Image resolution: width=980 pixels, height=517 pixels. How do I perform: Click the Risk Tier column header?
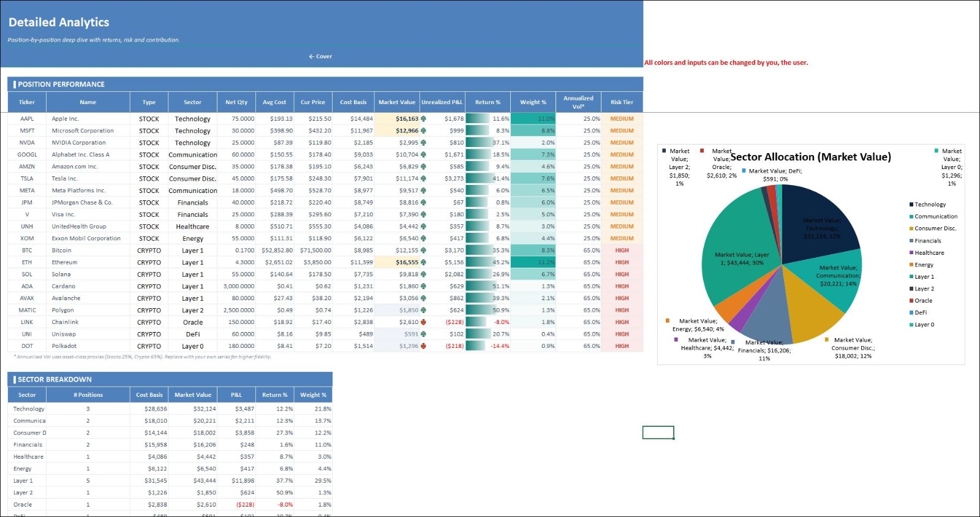622,102
